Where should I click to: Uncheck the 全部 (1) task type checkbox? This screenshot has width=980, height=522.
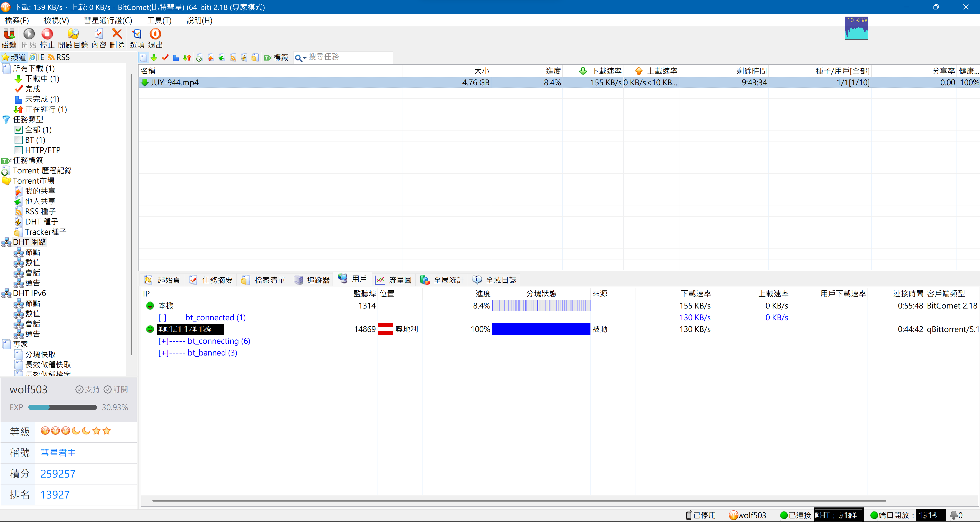click(x=19, y=130)
